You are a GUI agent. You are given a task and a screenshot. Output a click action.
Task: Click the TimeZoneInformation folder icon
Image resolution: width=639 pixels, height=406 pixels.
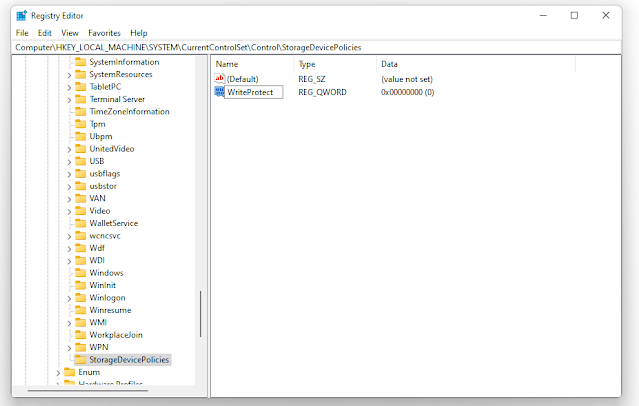[x=81, y=111]
